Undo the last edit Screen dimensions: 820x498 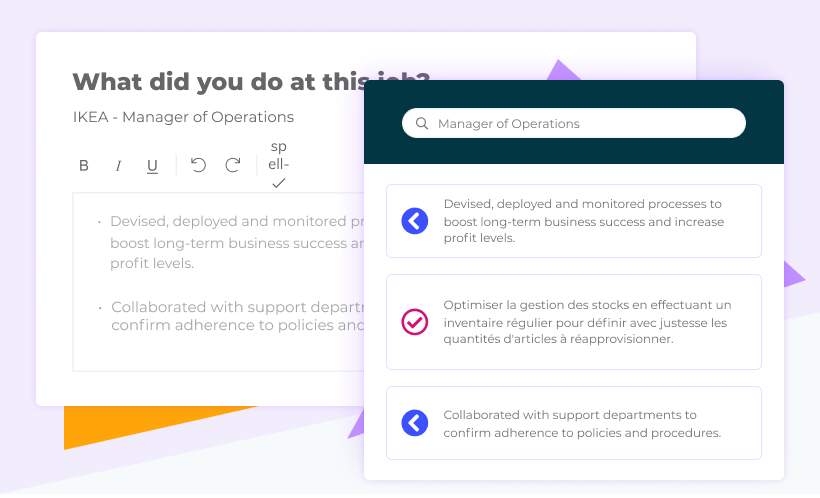(198, 165)
